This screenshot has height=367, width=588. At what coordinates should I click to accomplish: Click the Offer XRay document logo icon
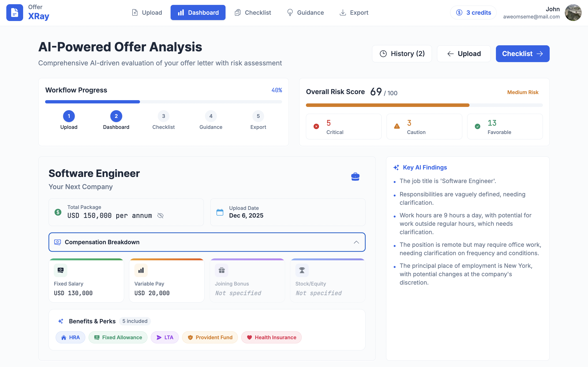[14, 13]
